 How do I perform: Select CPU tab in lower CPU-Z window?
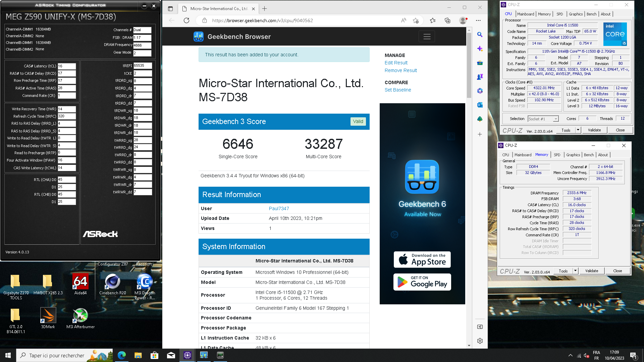point(505,155)
